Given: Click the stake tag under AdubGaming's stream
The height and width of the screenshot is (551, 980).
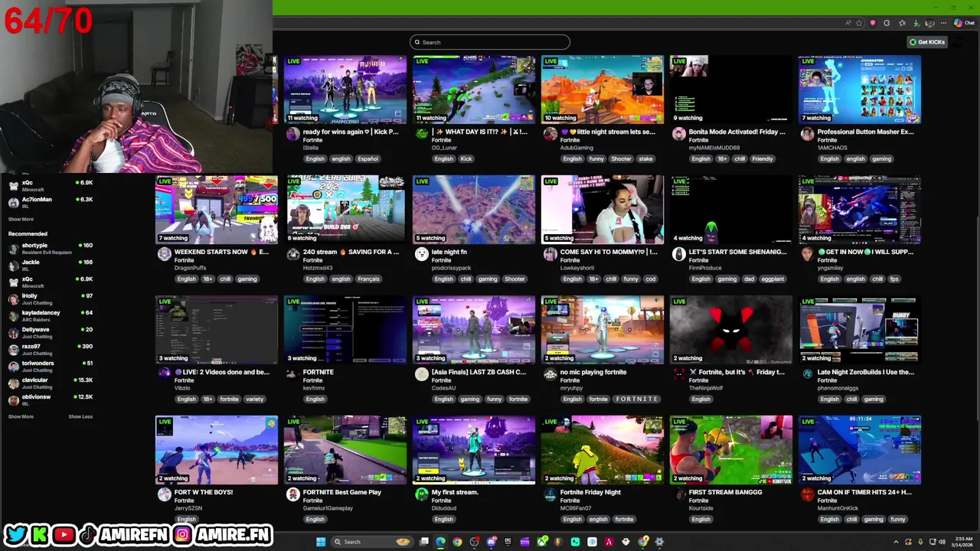Looking at the screenshot, I should (x=645, y=158).
